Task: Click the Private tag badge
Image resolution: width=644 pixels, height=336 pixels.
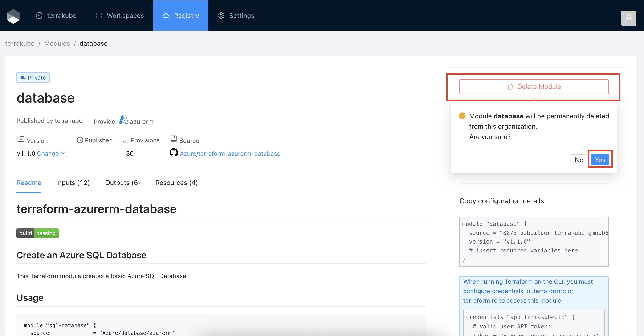Action: pyautogui.click(x=33, y=77)
